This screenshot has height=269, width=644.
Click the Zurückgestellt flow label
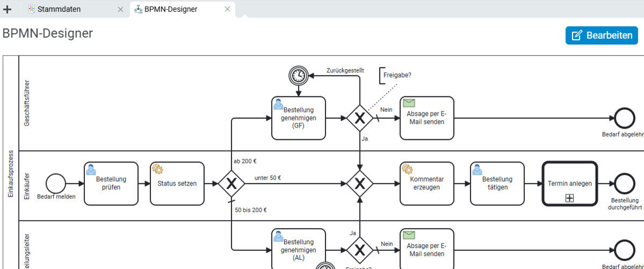point(345,70)
